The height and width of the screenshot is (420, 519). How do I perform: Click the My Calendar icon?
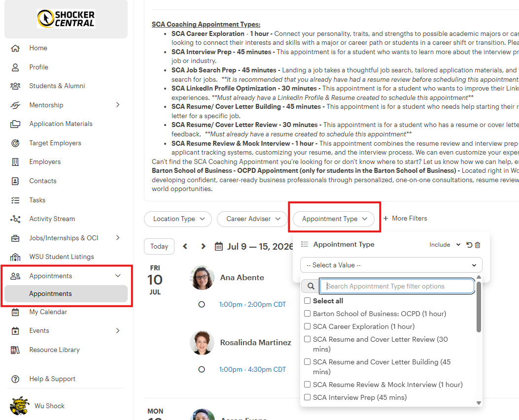pos(15,312)
